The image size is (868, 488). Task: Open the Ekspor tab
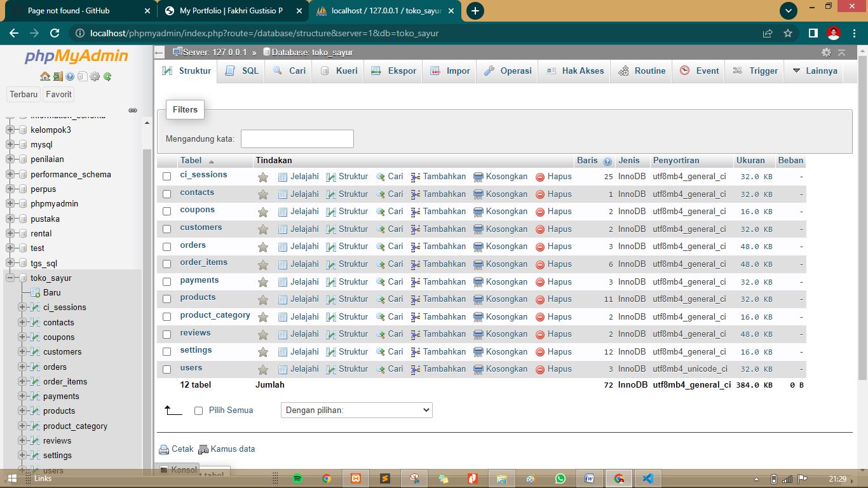394,71
